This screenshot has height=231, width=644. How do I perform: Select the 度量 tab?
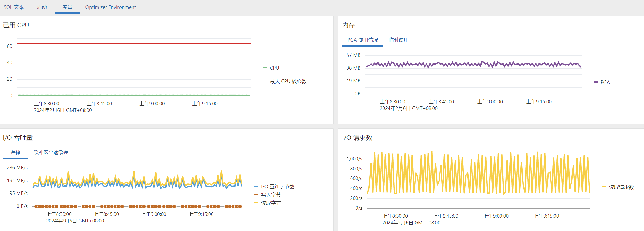pos(67,7)
